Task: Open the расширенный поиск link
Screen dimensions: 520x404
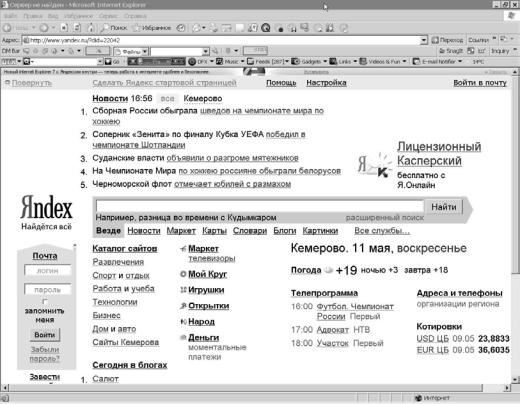Action: 385,218
